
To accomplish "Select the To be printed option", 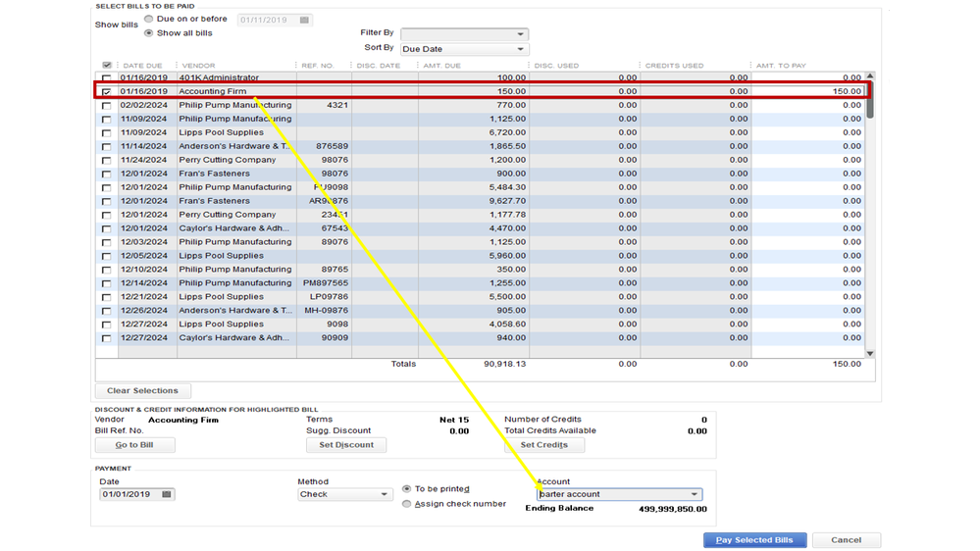I will 407,489.
